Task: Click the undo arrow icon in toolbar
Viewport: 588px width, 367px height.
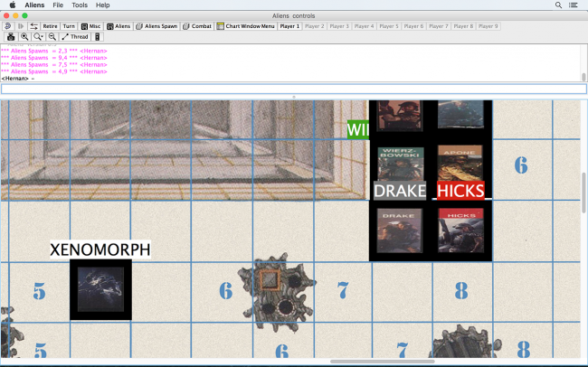Action: [8, 26]
